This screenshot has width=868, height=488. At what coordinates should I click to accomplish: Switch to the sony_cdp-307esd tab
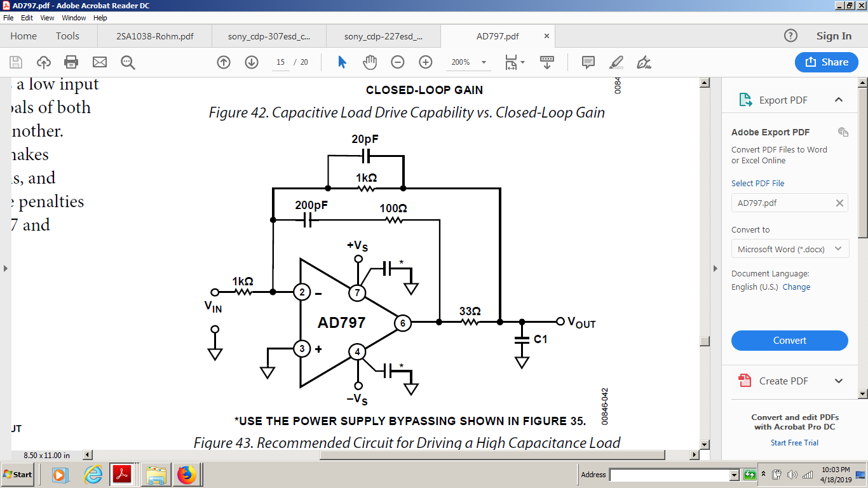coord(269,36)
